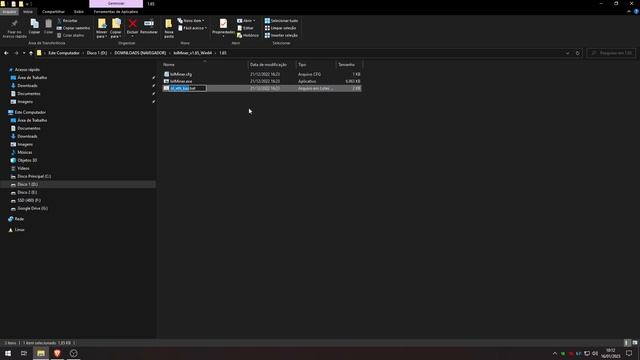Viewport: 640px width, 360px height.
Task: Open the Brave browser from taskbar
Action: click(57, 353)
